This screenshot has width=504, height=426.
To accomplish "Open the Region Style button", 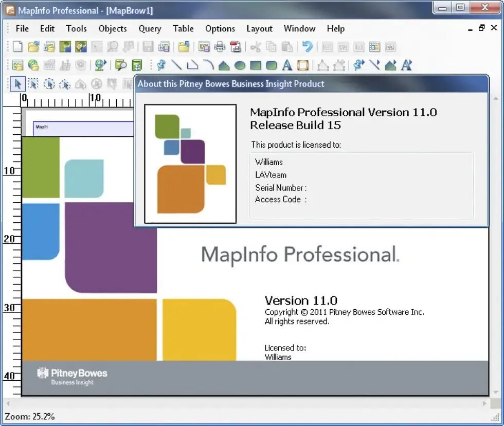I will point(390,65).
